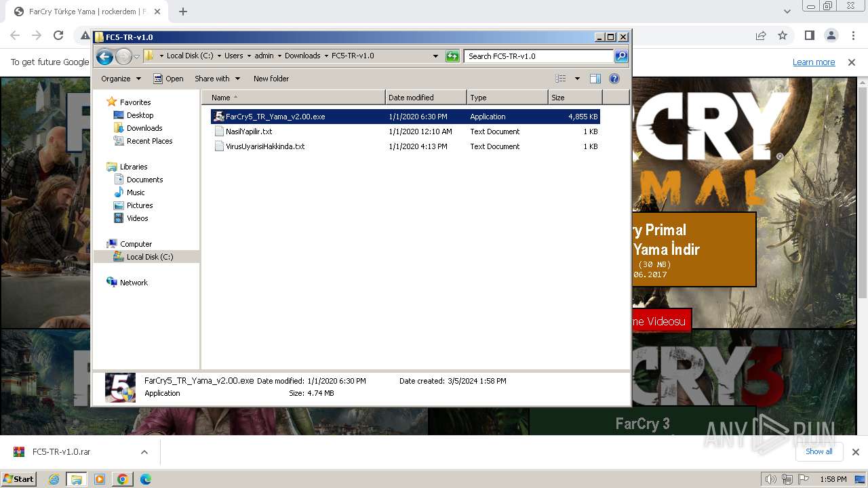Click the volume icon in system tray
Viewport: 868px width, 488px height.
[770, 479]
